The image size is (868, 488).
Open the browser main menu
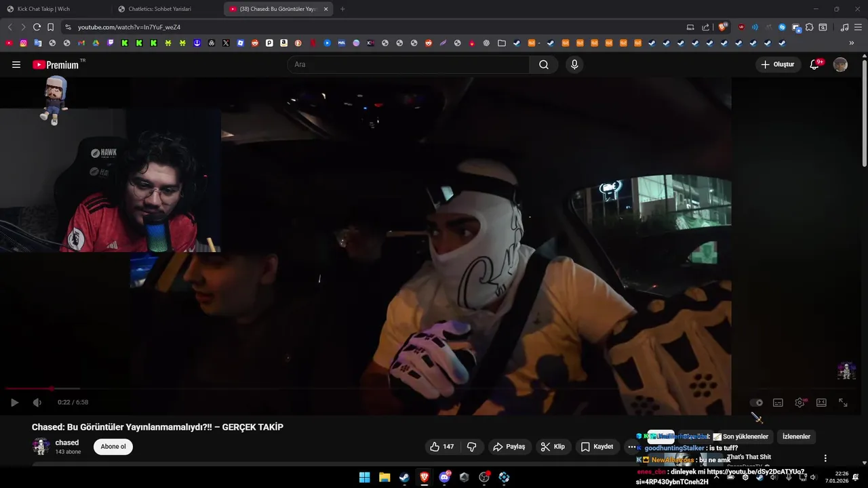(x=859, y=27)
